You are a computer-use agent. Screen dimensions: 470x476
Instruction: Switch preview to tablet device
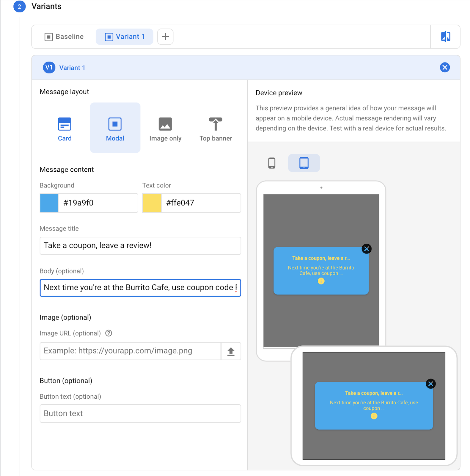click(x=304, y=163)
